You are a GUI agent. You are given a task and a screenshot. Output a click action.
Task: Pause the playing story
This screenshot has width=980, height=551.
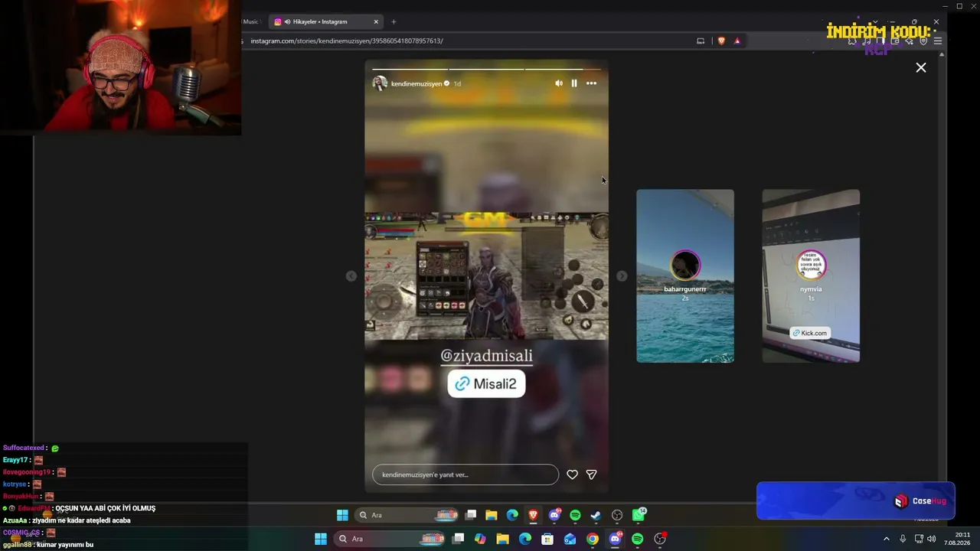tap(574, 83)
